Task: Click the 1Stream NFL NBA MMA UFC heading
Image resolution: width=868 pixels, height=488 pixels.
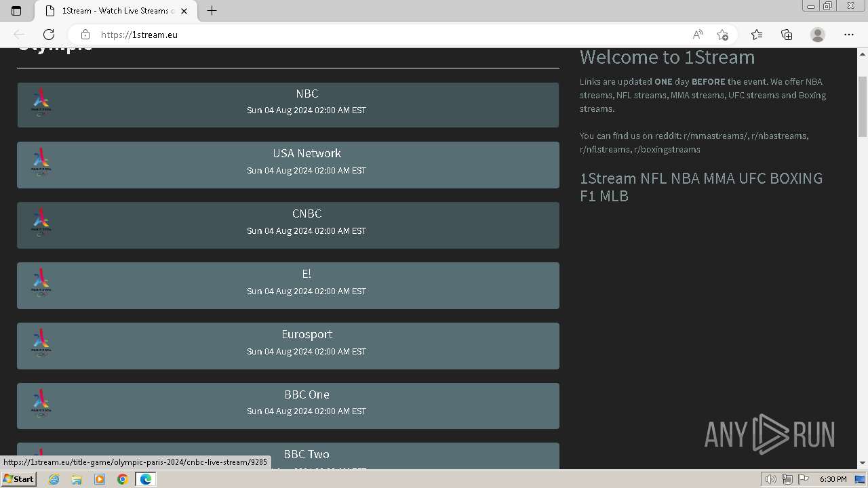Action: [x=701, y=187]
